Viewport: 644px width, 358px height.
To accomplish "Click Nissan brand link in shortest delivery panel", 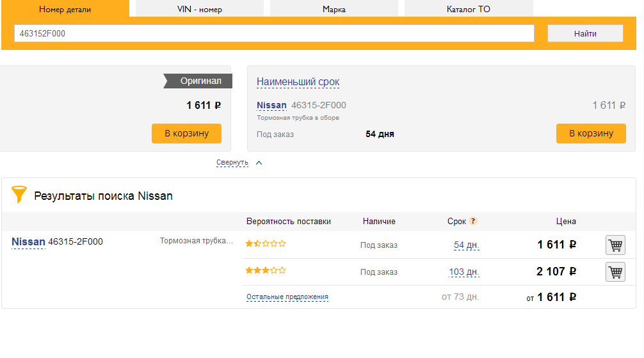I will pyautogui.click(x=271, y=105).
